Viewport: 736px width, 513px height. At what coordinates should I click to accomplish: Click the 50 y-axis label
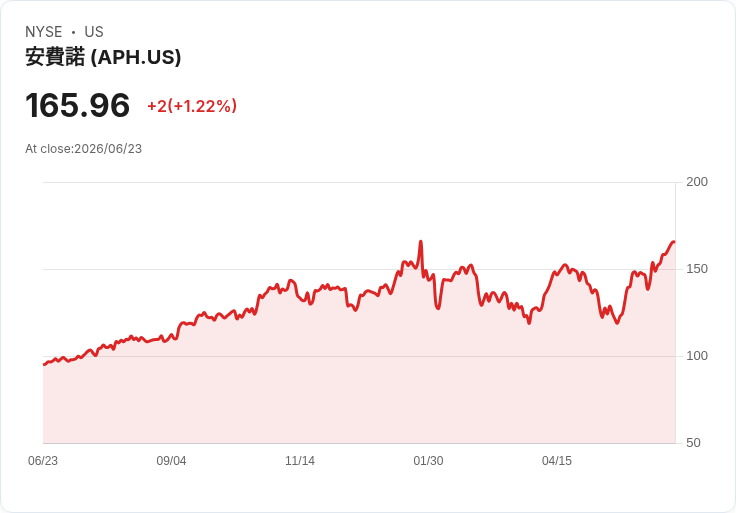coord(693,443)
